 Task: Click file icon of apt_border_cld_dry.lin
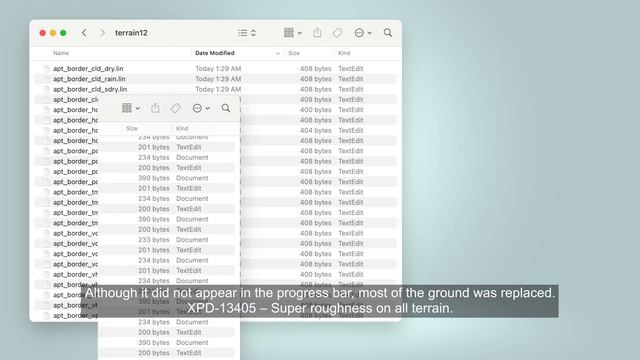[x=47, y=69]
